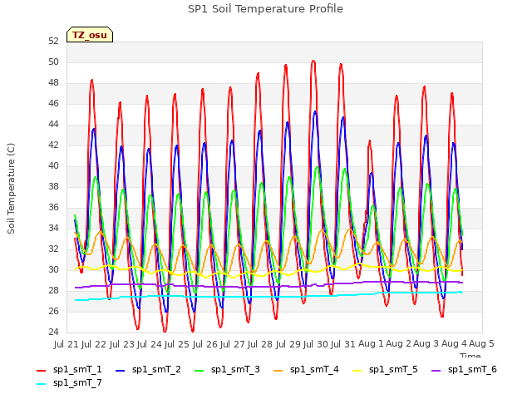The height and width of the screenshot is (399, 532).
Task: Click the 42 y-axis tick label
Action: [53, 145]
